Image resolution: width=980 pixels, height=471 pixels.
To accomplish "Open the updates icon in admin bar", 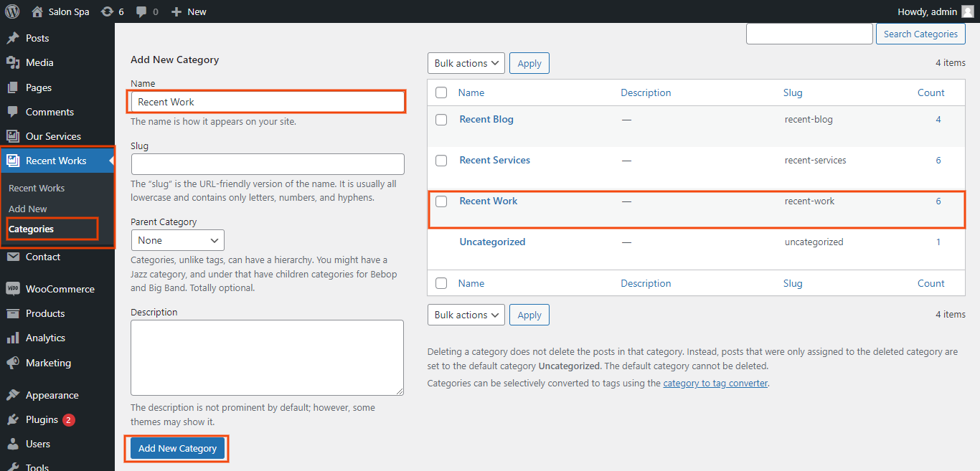I will [x=107, y=11].
